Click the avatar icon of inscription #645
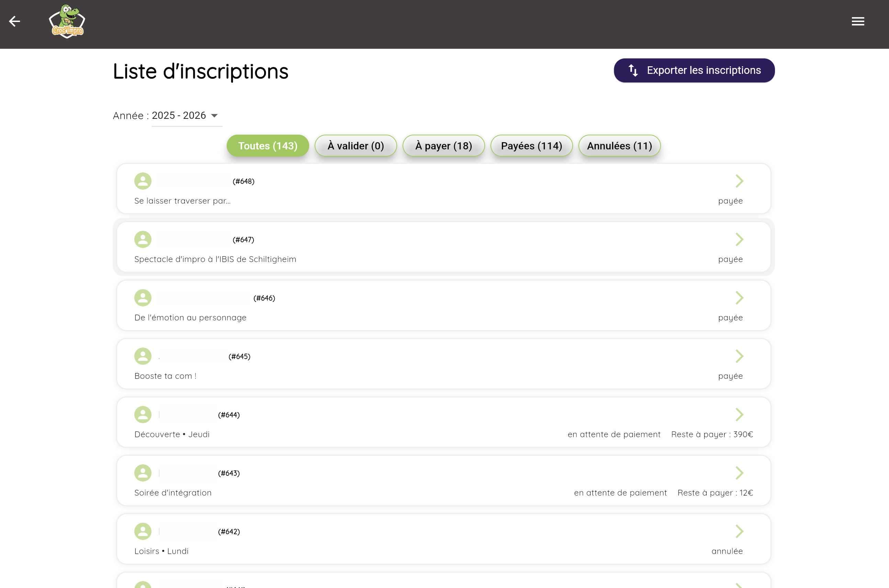The height and width of the screenshot is (588, 889). [x=143, y=356]
